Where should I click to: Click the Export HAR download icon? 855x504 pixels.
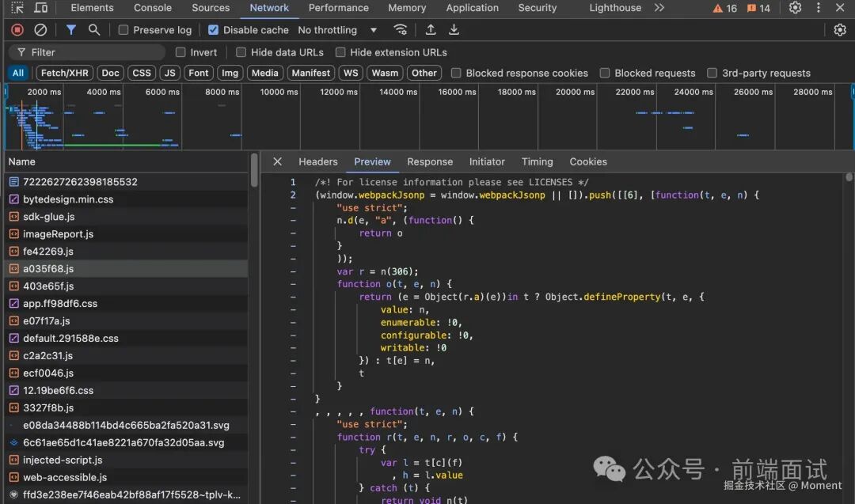(x=454, y=30)
